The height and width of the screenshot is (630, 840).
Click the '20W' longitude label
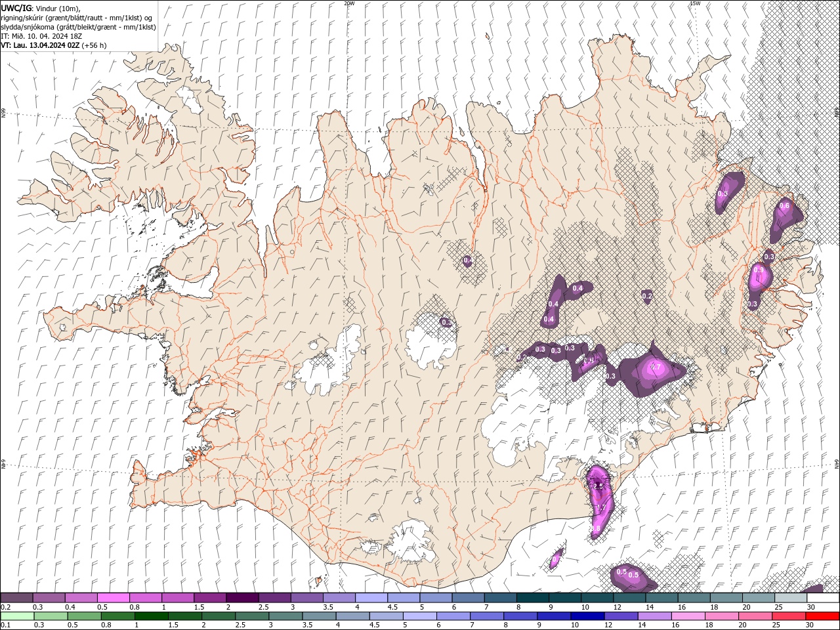[349, 3]
